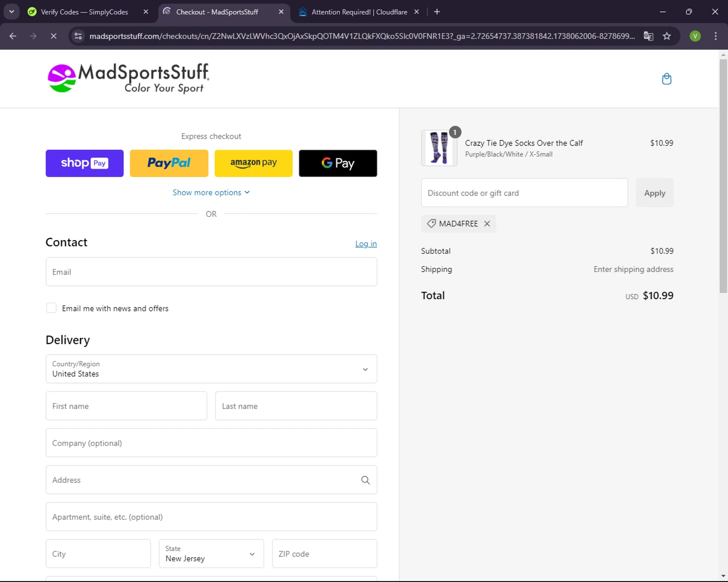Click the page vertical scrollbar thumb

click(723, 176)
